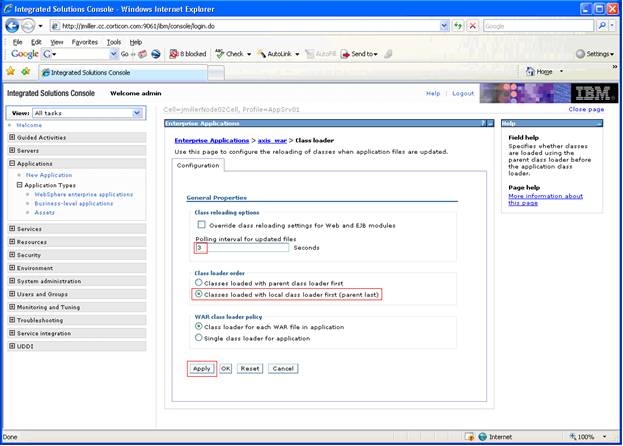Open axis_war breadcrumb link
The height and width of the screenshot is (446, 623).
tap(272, 141)
